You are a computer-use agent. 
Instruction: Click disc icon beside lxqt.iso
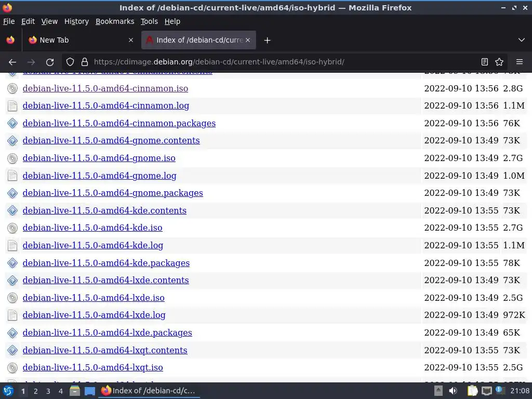tap(12, 368)
